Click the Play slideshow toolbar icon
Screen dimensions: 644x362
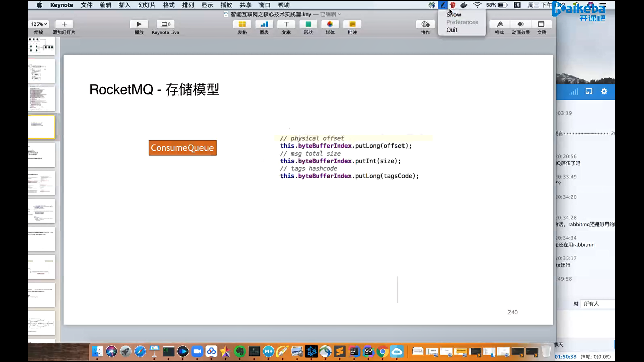(x=139, y=24)
